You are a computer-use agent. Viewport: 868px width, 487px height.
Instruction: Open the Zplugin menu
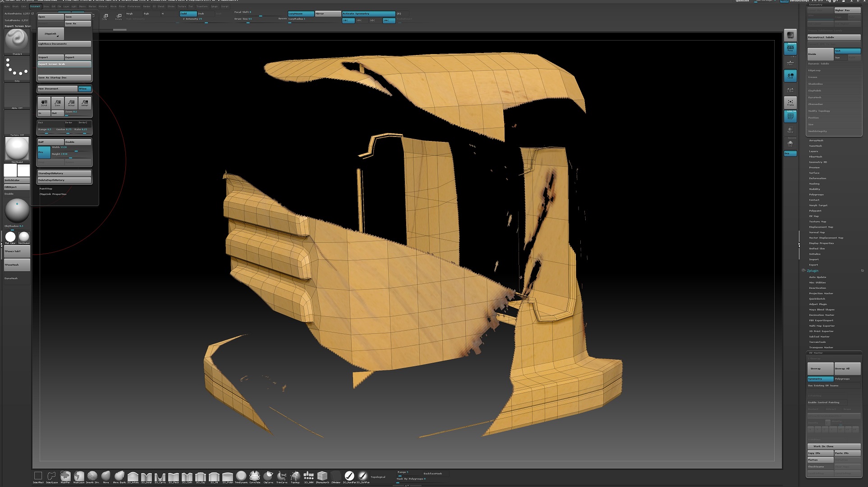pos(214,6)
